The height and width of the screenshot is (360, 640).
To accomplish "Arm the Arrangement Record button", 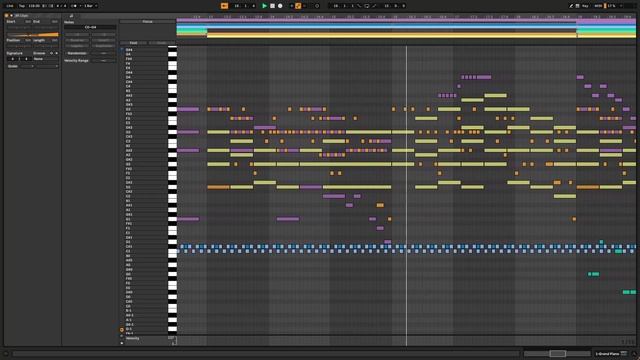I will pyautogui.click(x=280, y=6).
